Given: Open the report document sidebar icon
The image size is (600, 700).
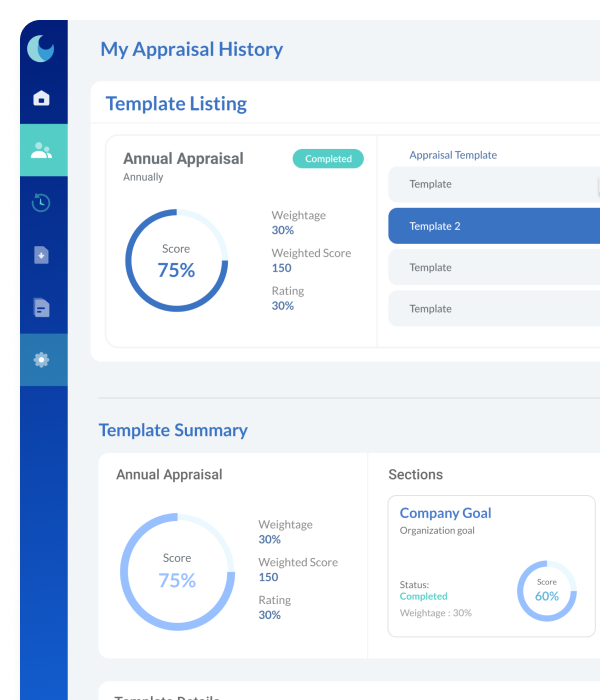Looking at the screenshot, I should point(41,307).
